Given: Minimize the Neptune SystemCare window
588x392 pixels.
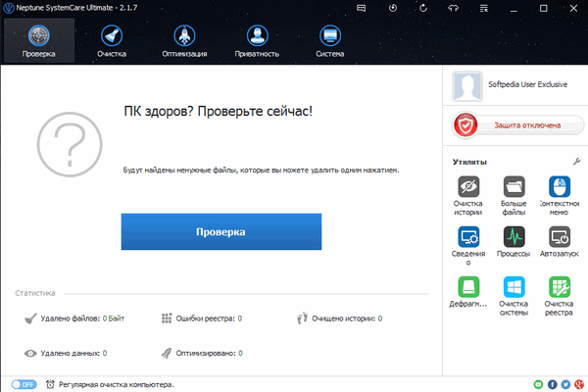Looking at the screenshot, I should (514, 8).
